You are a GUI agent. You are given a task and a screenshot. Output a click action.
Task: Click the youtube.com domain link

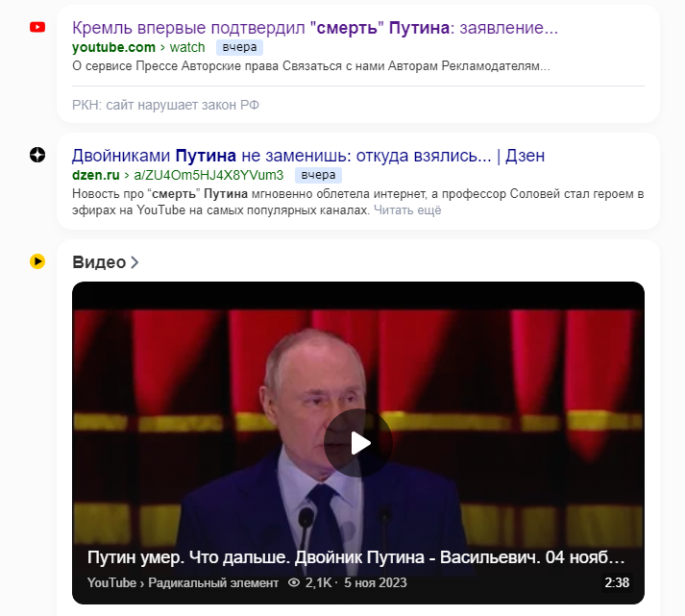[x=113, y=47]
